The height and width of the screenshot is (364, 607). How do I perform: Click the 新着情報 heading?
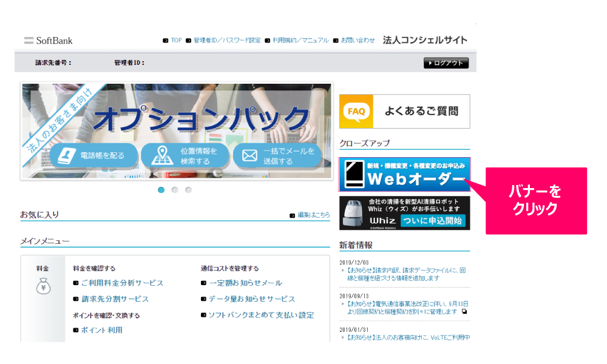pos(356,245)
